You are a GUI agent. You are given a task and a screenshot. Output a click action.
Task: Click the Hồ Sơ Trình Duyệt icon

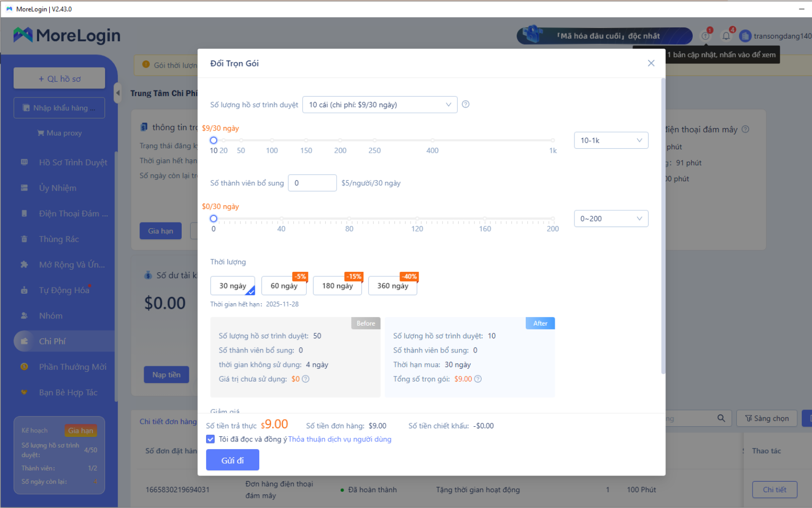coord(24,163)
